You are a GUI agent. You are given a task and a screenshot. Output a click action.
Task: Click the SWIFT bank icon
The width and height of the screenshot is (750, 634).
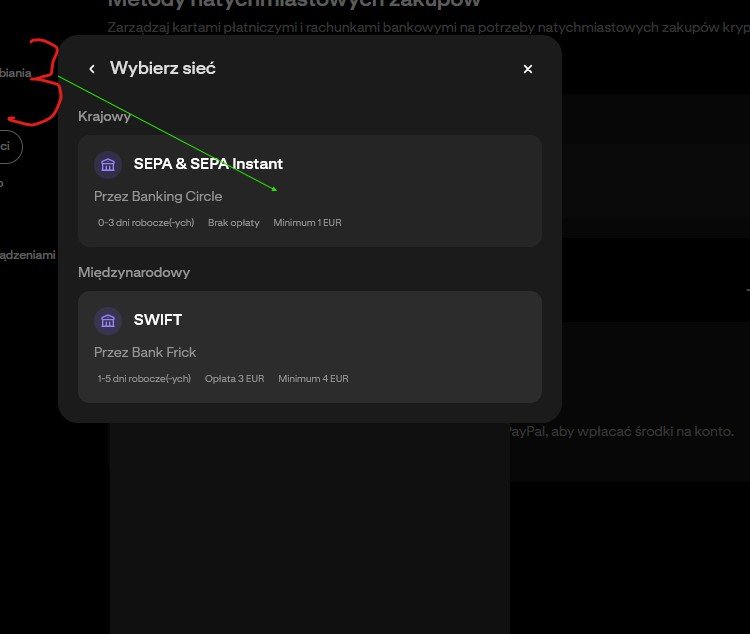pyautogui.click(x=108, y=320)
